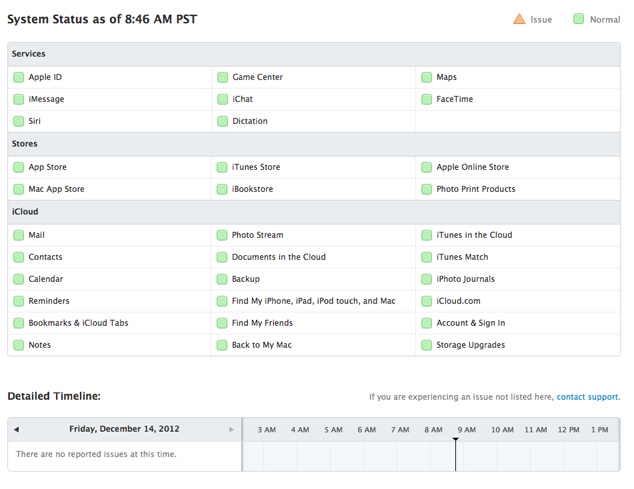Click the green status icon beside Apple ID
634x489 pixels.
click(x=19, y=77)
